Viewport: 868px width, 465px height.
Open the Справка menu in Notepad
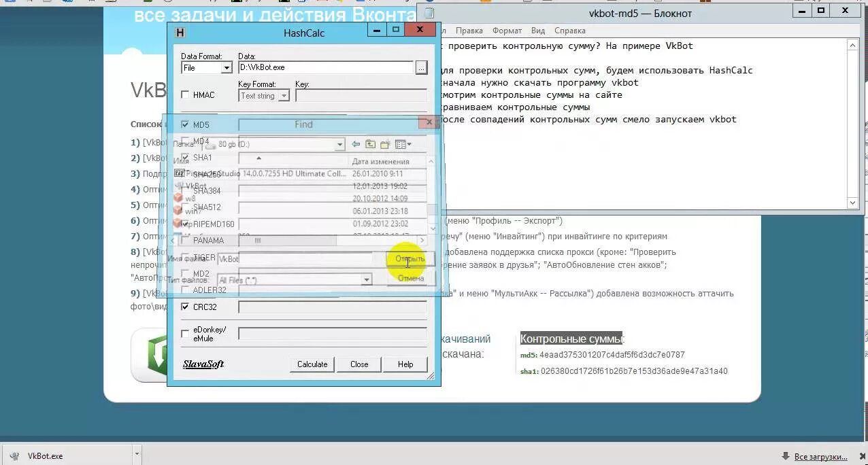coord(570,31)
